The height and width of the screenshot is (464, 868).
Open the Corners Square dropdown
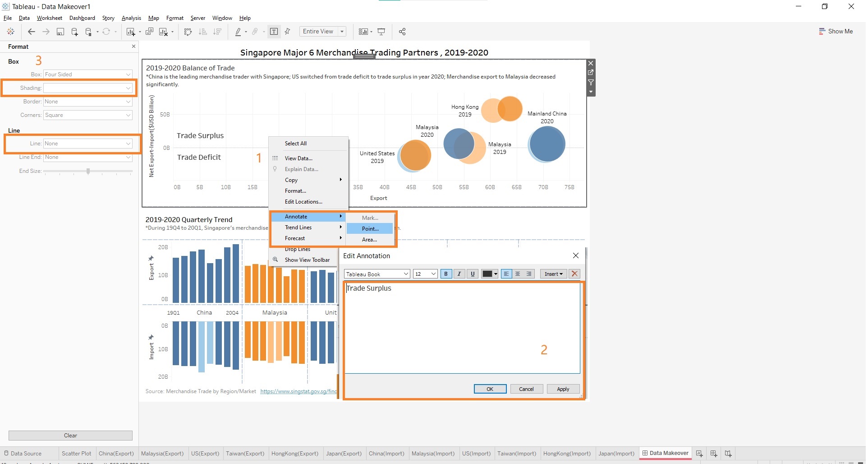(x=87, y=115)
